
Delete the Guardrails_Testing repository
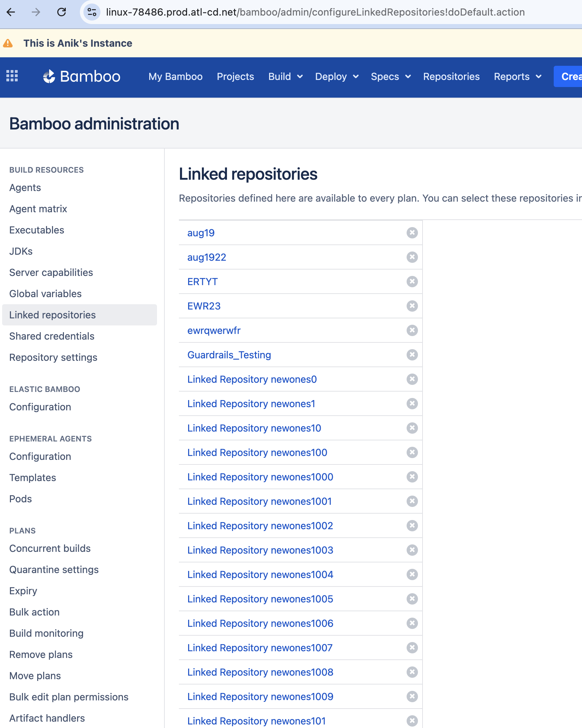tap(412, 355)
